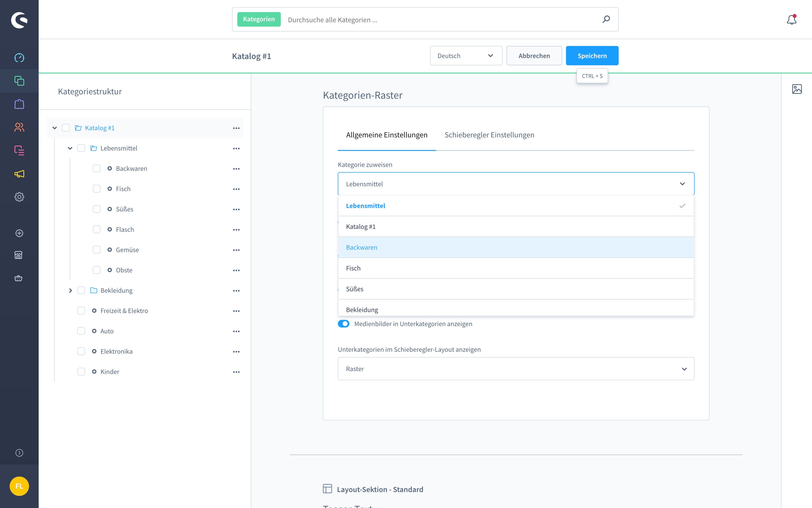Switch to Allgemeine Einstellungen tab
Viewport: 812px width, 508px height.
(386, 135)
